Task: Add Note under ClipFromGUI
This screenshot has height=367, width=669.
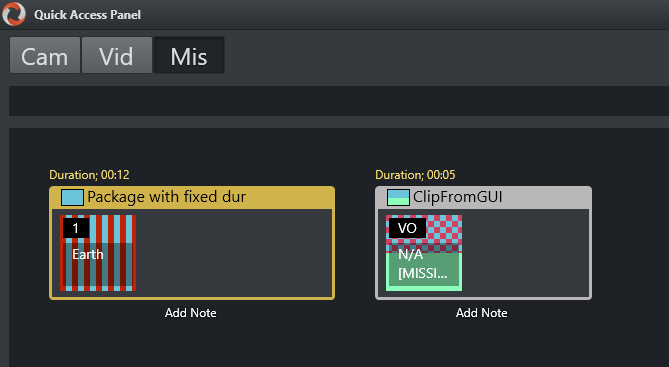Action: (x=482, y=313)
